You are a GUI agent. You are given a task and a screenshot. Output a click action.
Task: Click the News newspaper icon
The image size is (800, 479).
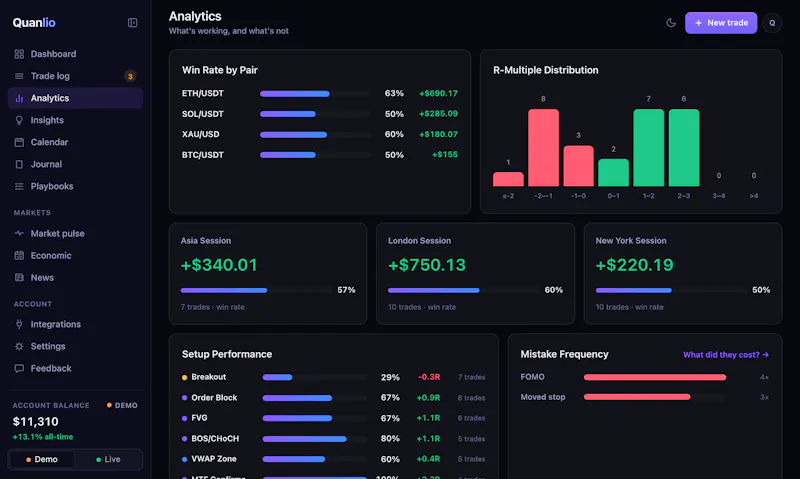point(19,278)
